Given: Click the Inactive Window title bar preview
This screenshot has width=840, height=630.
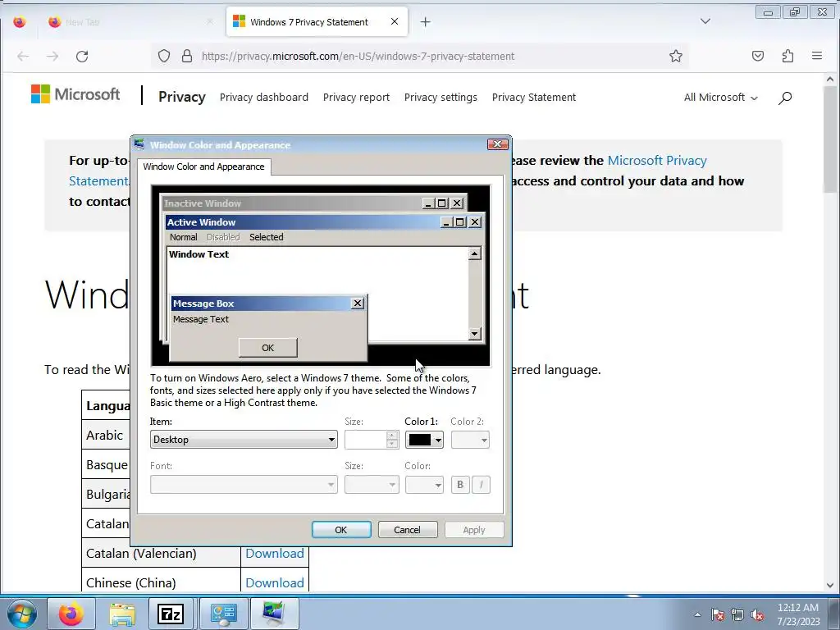Looking at the screenshot, I should click(x=292, y=203).
